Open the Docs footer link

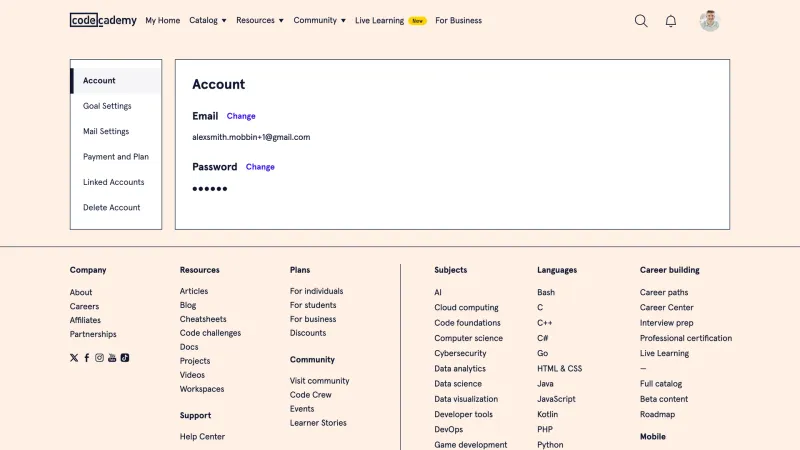click(189, 347)
